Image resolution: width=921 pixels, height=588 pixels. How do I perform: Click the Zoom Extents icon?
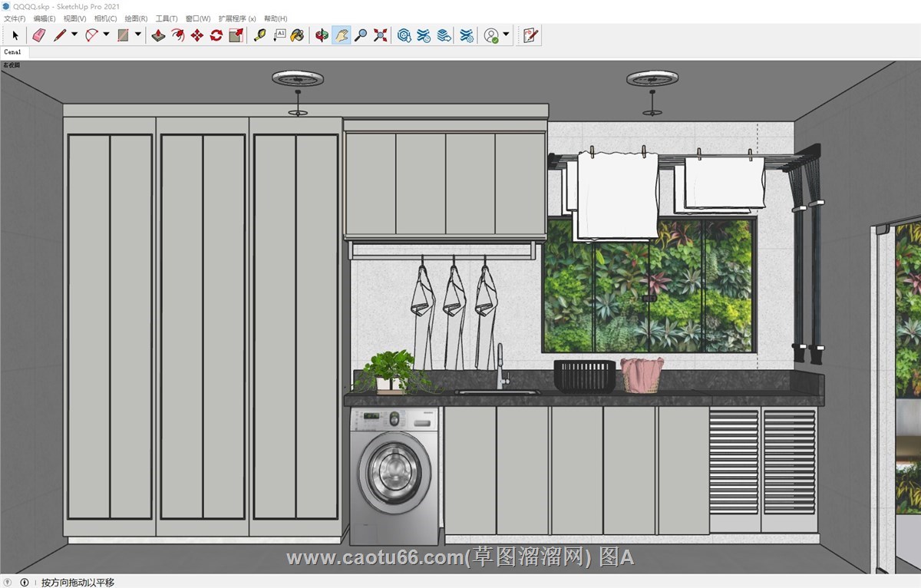(x=380, y=35)
